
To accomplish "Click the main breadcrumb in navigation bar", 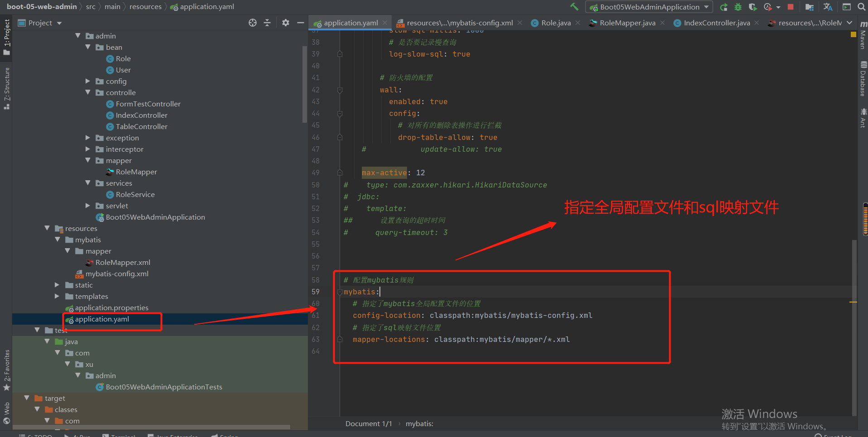I will point(112,7).
